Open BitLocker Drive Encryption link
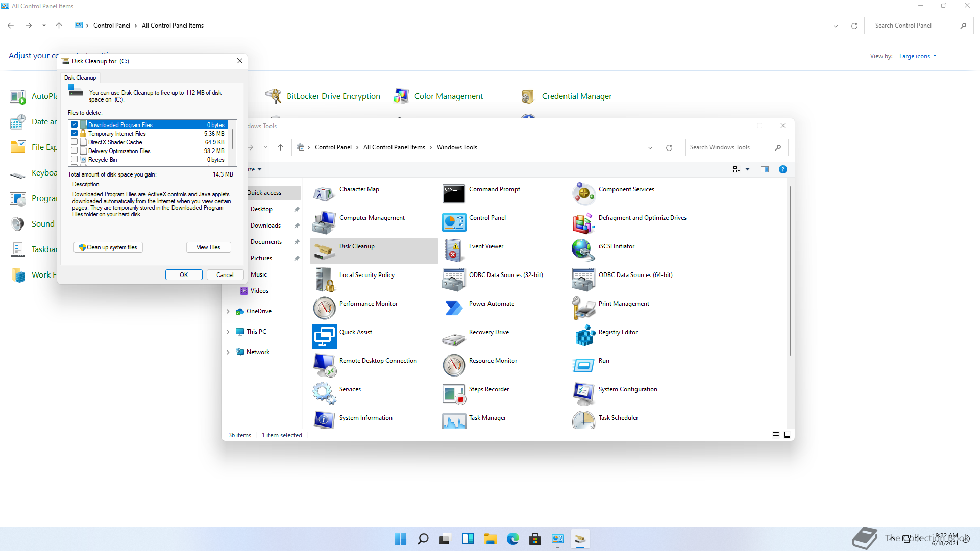980x551 pixels. [333, 96]
